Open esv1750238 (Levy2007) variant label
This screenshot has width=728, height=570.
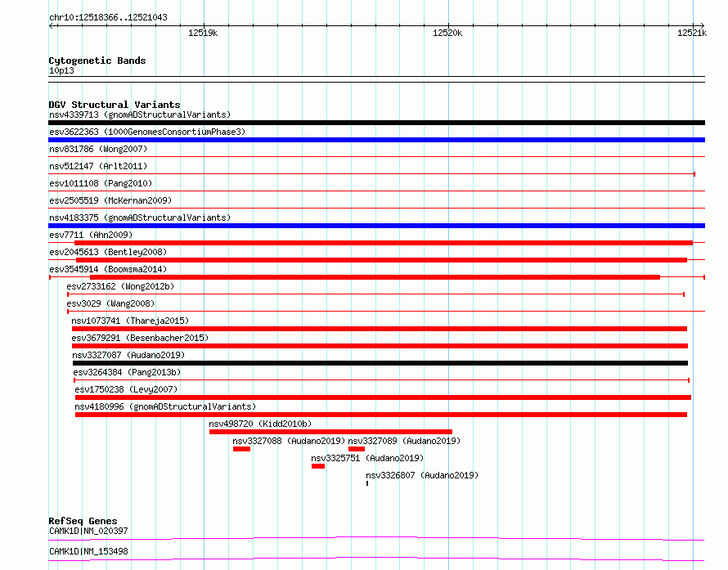(x=126, y=389)
